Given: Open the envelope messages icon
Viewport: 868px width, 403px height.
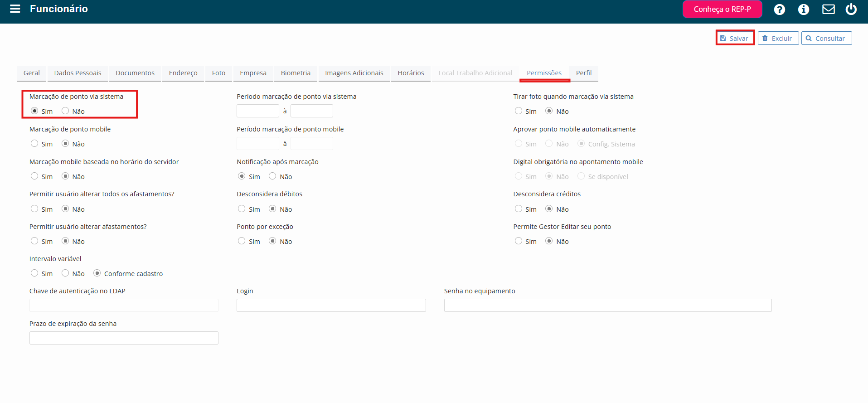Looking at the screenshot, I should point(829,9).
